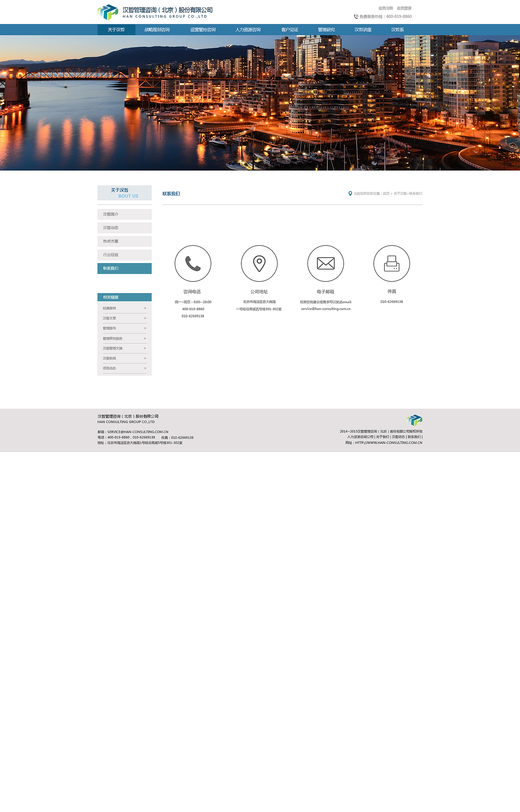The width and height of the screenshot is (520, 812).
Task: Click footer link 人力资源咨询公司
Action: coord(360,437)
